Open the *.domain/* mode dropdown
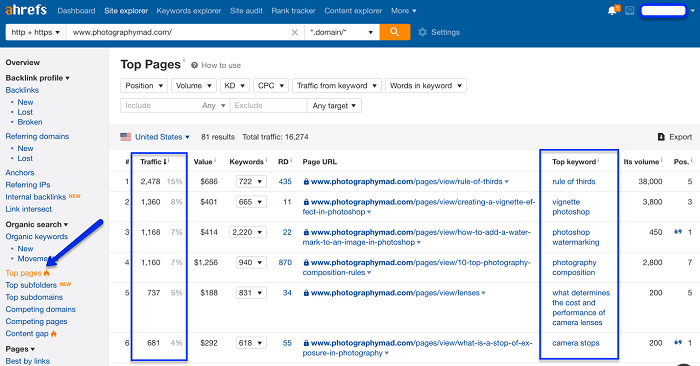Viewport: 700px width, 366px height. (342, 32)
